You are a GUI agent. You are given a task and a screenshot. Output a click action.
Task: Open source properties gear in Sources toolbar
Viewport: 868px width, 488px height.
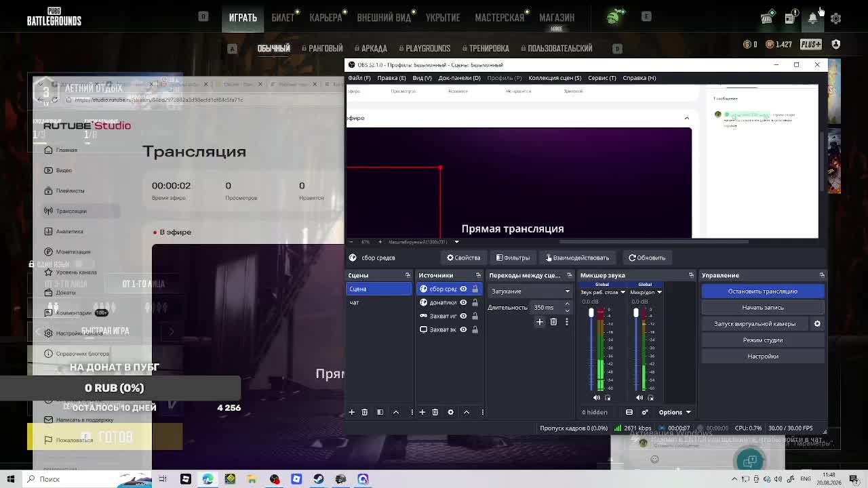coord(450,412)
